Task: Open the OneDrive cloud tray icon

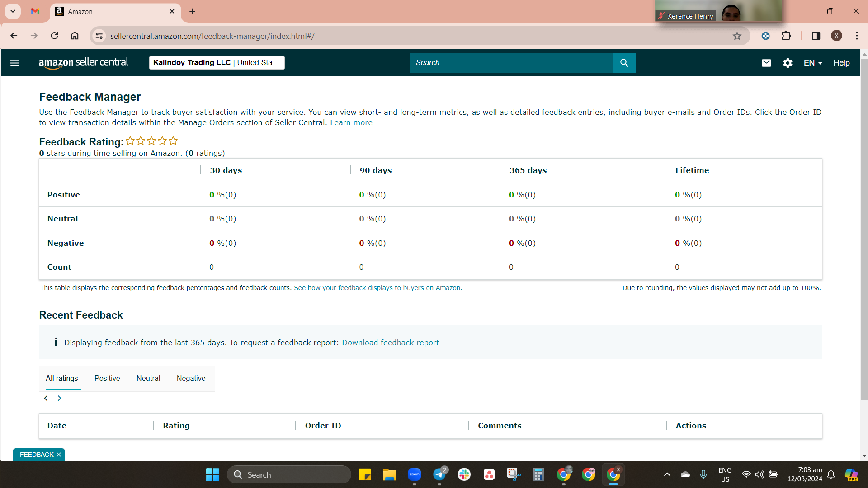Action: [x=685, y=474]
